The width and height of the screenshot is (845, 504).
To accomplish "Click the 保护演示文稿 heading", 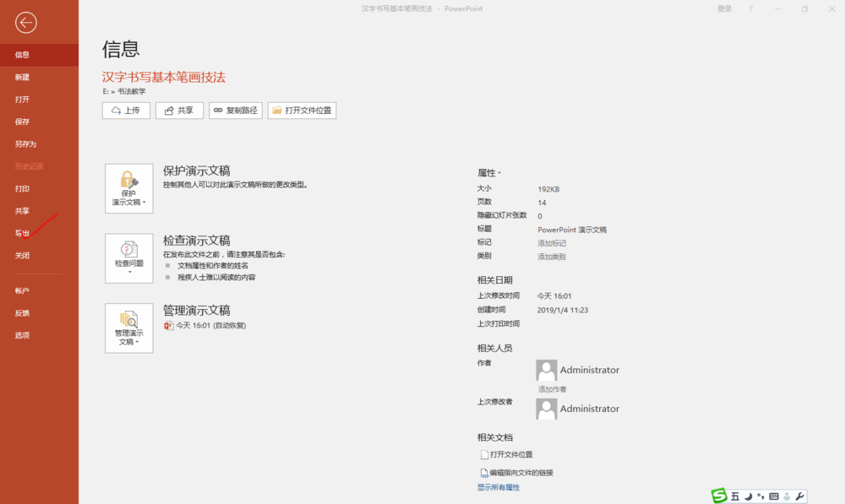I will pos(197,171).
